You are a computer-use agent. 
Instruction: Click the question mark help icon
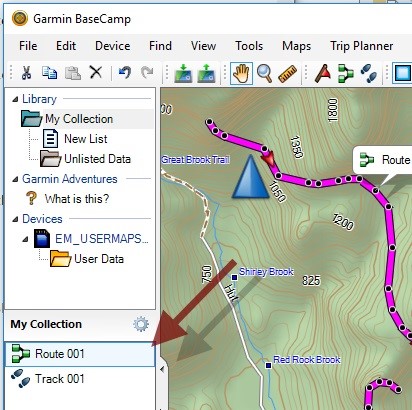tap(31, 198)
